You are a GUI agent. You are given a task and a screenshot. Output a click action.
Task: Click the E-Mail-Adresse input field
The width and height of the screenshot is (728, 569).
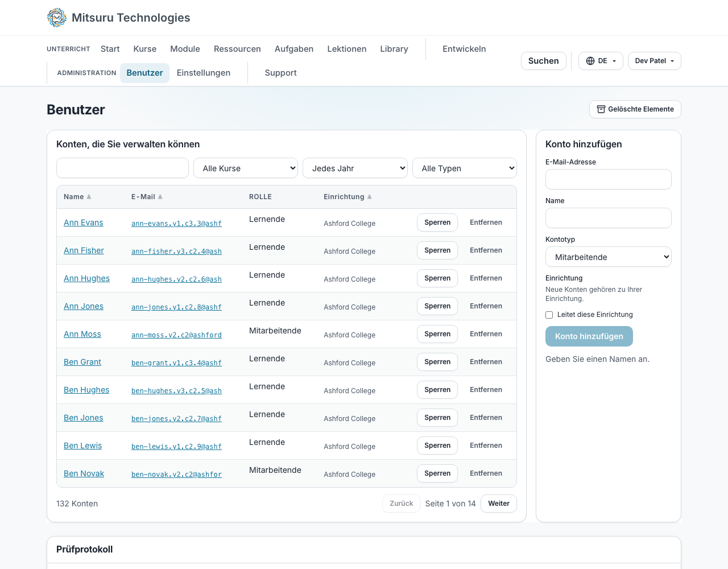(x=609, y=179)
